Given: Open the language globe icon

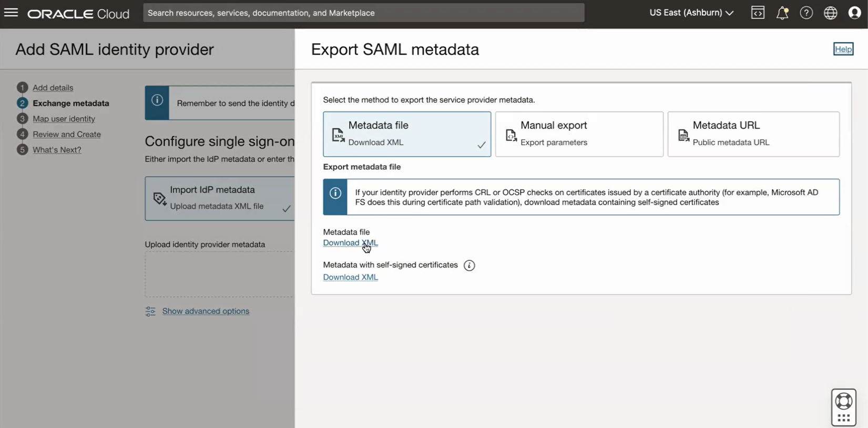Looking at the screenshot, I should pos(831,13).
